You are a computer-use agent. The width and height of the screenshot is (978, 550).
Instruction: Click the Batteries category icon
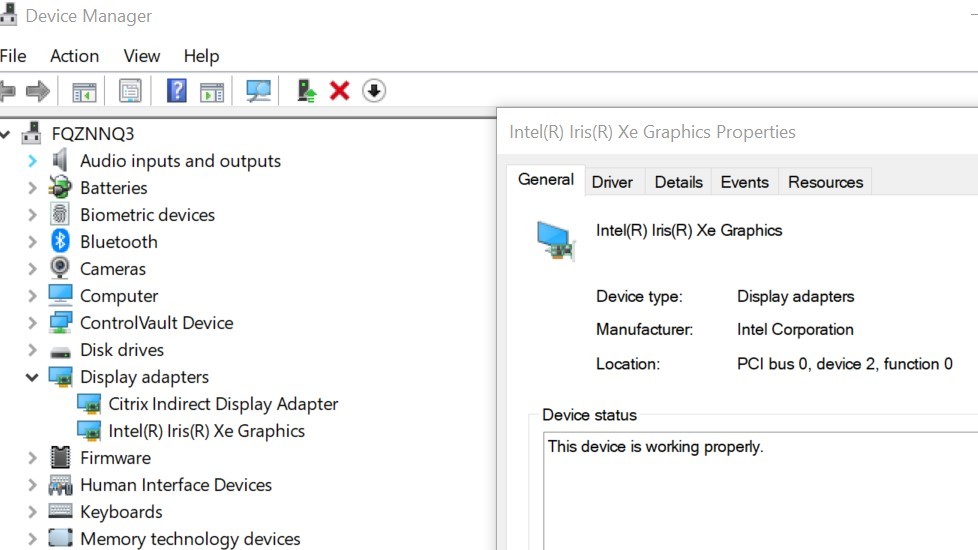(x=60, y=187)
